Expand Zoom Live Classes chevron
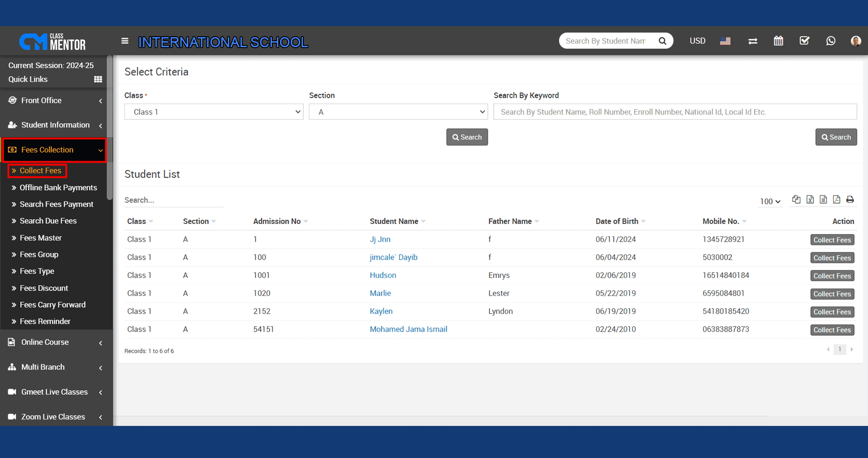Image resolution: width=868 pixels, height=458 pixels. pos(101,417)
